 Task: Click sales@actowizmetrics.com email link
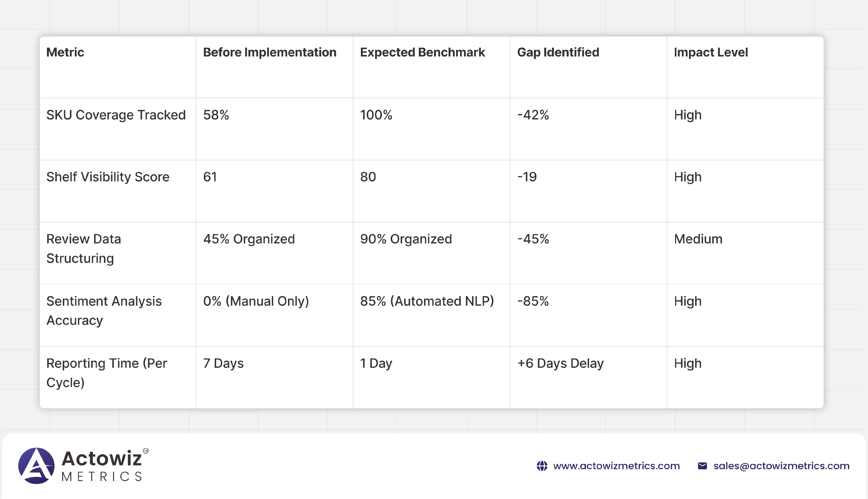[781, 466]
